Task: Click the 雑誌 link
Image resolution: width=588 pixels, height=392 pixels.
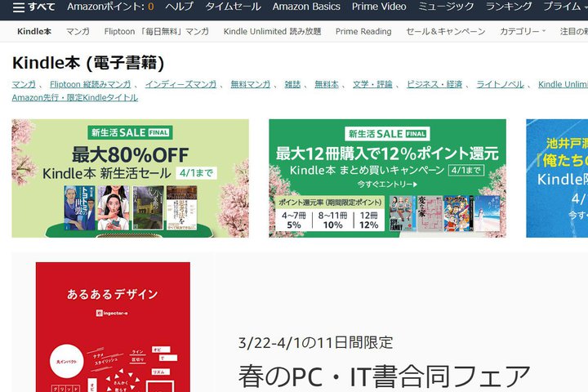Action: point(292,84)
